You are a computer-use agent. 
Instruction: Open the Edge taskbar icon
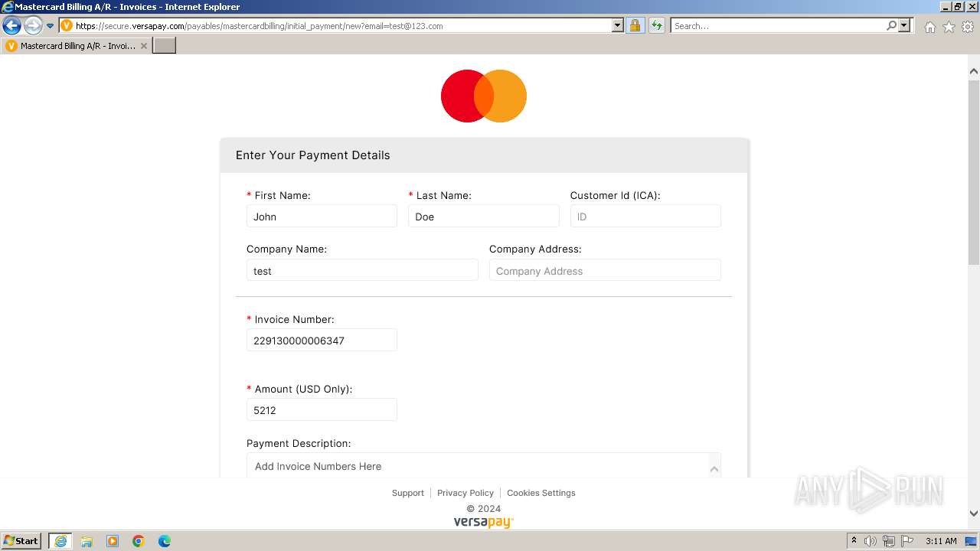coord(165,541)
